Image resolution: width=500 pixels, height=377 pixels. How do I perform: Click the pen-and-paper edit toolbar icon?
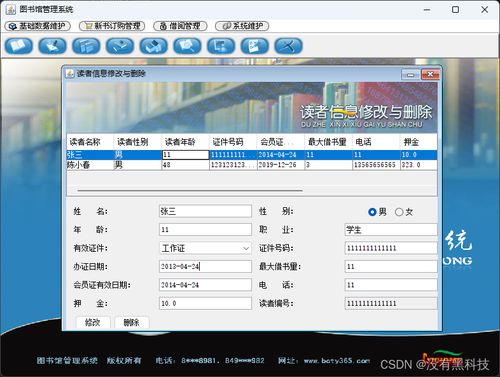pyautogui.click(x=52, y=46)
